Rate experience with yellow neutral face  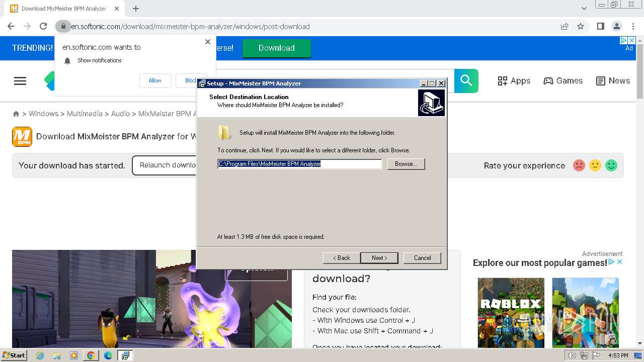click(595, 165)
